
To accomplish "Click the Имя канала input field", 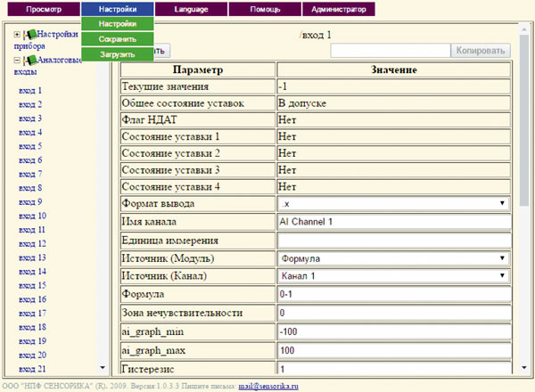I will pyautogui.click(x=394, y=222).
